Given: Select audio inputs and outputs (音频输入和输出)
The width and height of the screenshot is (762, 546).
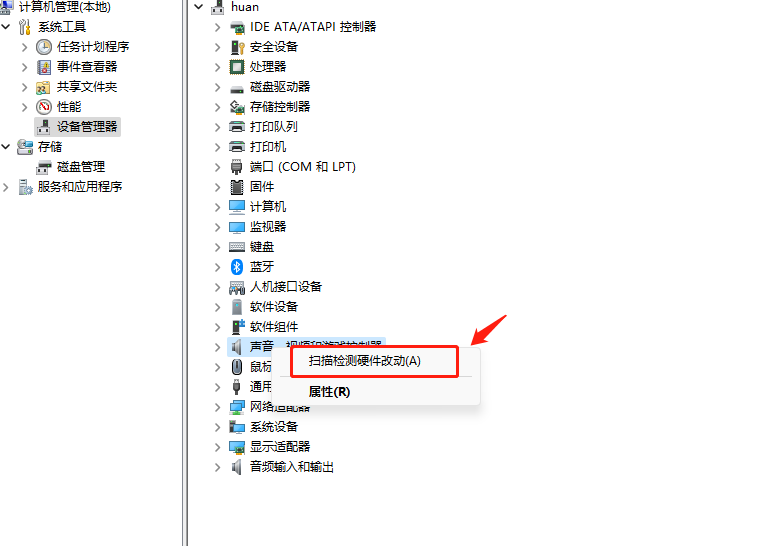Looking at the screenshot, I should click(x=292, y=467).
